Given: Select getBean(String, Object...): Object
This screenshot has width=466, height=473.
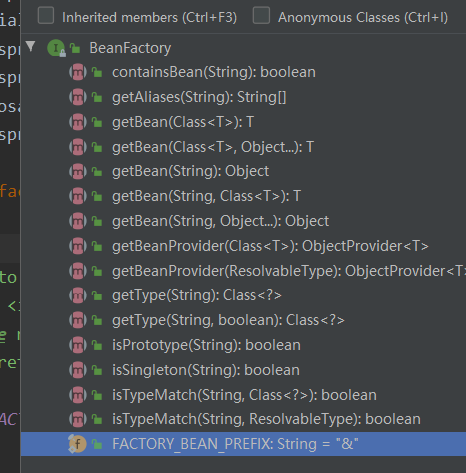Looking at the screenshot, I should (x=220, y=221).
